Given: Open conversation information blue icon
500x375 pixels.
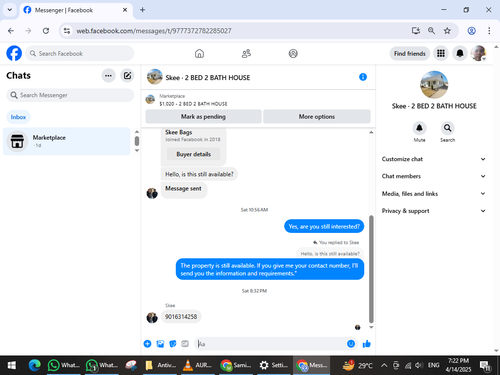Looking at the screenshot, I should [x=363, y=77].
